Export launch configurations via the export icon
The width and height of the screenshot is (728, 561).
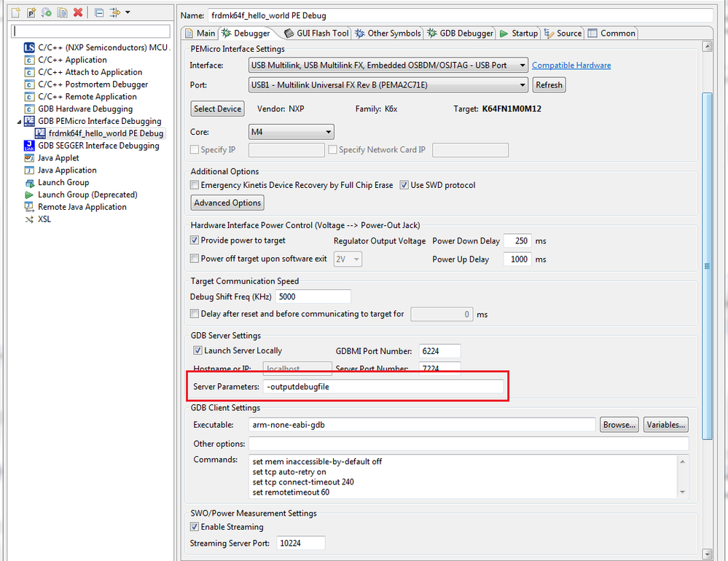point(47,12)
